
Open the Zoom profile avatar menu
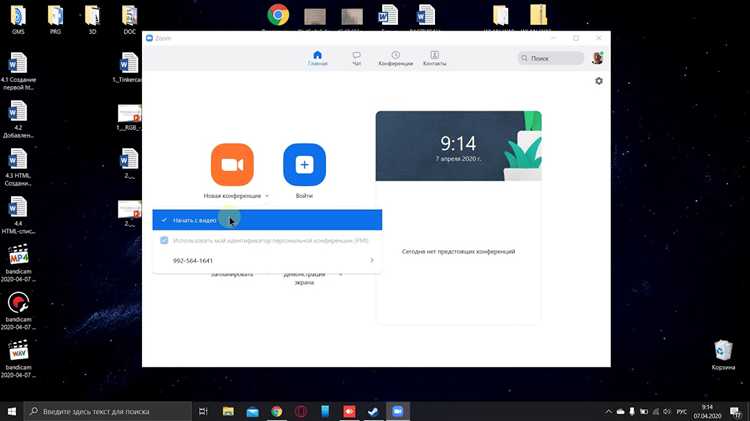click(597, 58)
